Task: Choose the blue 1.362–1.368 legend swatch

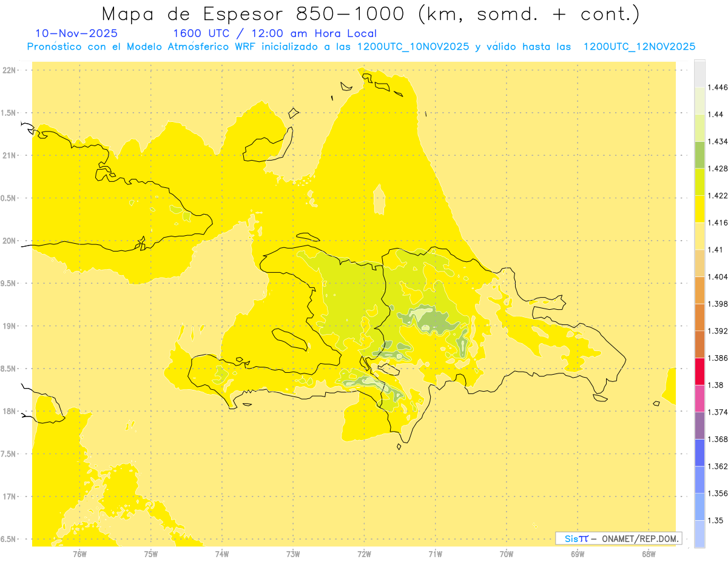Action: (x=699, y=453)
